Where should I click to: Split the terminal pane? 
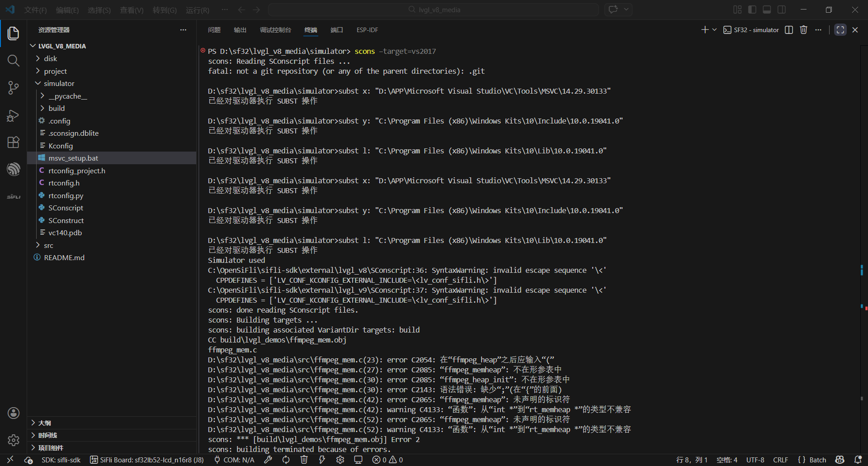[789, 30]
